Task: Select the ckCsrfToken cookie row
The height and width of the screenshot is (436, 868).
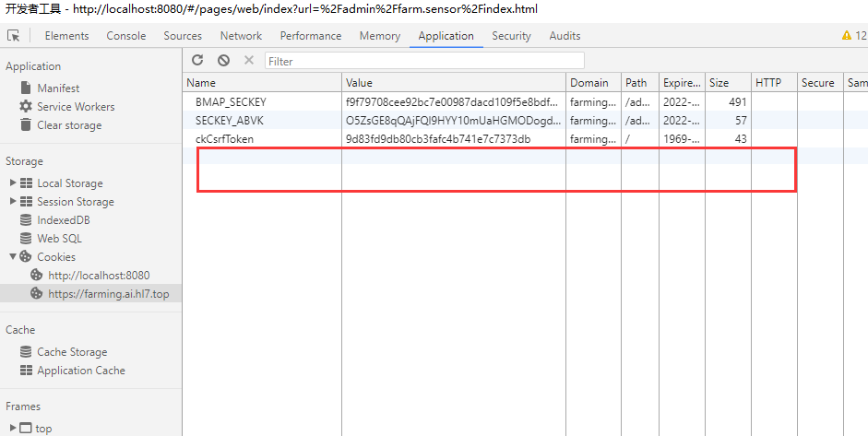Action: [x=224, y=139]
